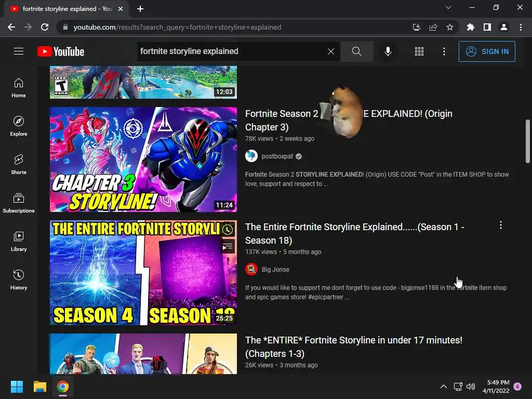The image size is (532, 399).
Task: Open the Chrome three-dot menu
Action: [x=521, y=27]
